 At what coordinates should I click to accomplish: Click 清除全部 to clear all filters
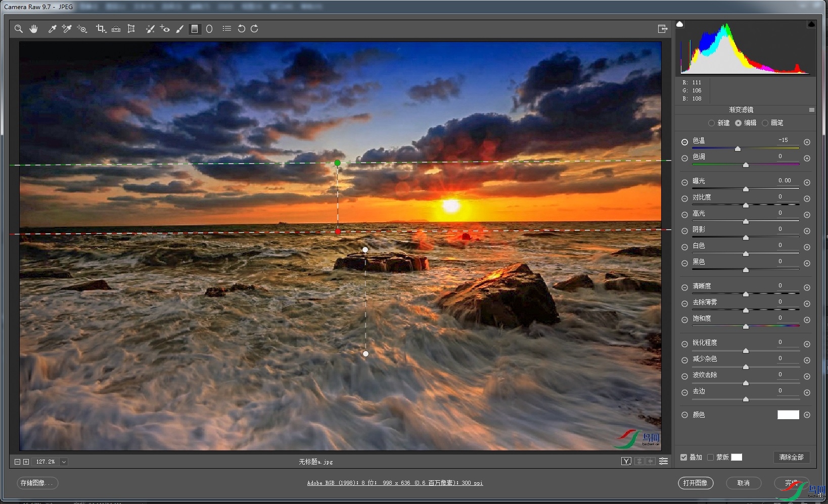[x=791, y=457]
